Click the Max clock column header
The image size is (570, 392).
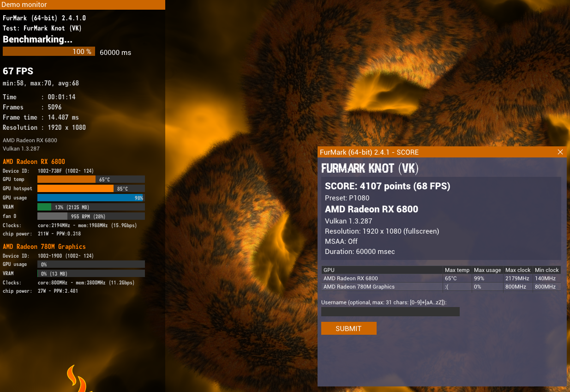[x=518, y=270]
